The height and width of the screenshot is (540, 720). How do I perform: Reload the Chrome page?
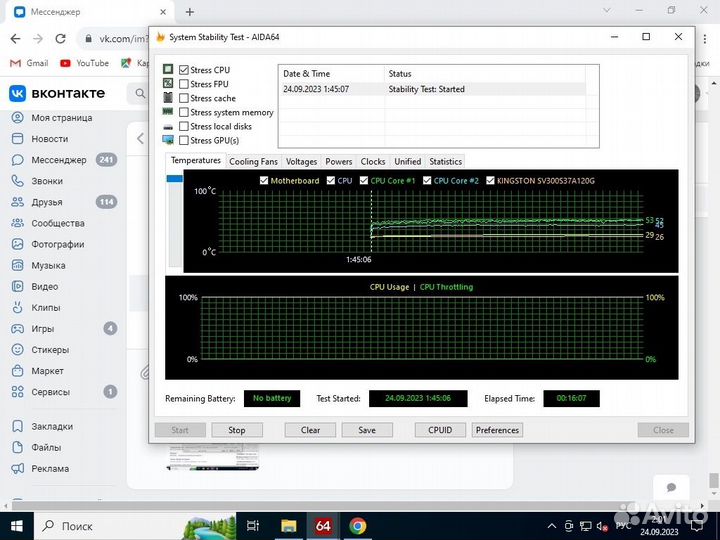coord(60,39)
